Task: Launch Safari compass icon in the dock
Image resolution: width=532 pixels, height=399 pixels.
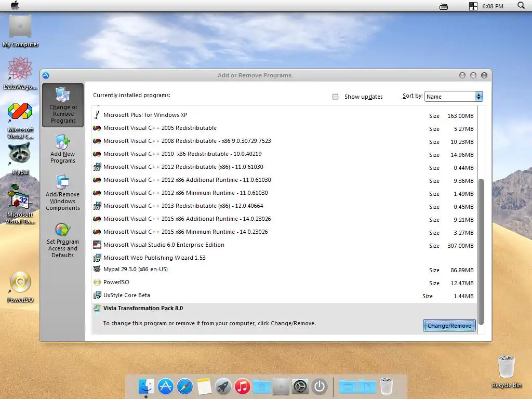Action: (185, 386)
